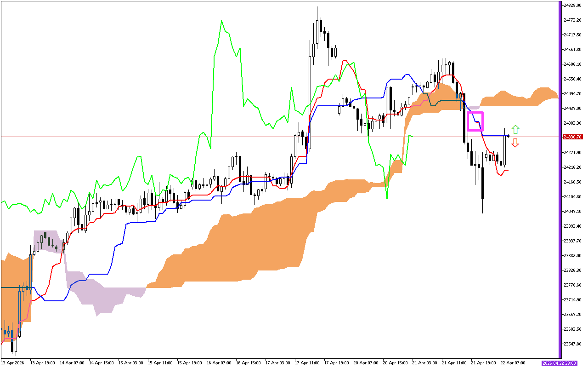Click the 22 Apr 07:00 time axis label

pos(513,363)
